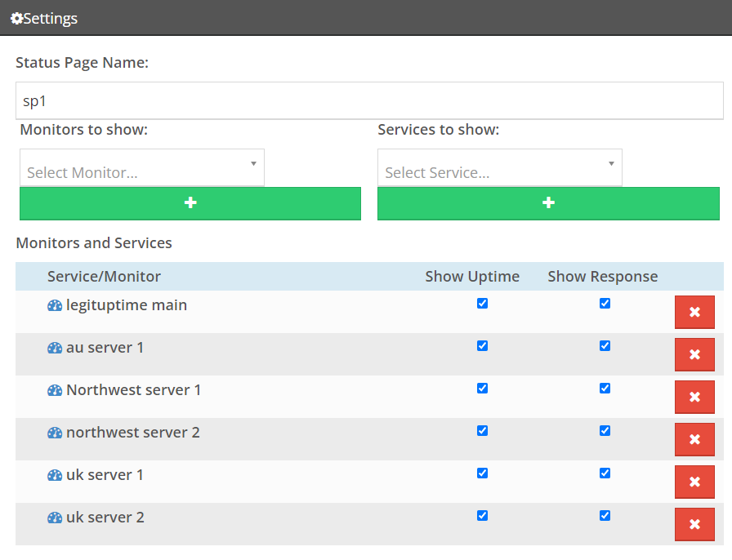
Task: Delete uk server 2 using red X
Action: tap(694, 525)
